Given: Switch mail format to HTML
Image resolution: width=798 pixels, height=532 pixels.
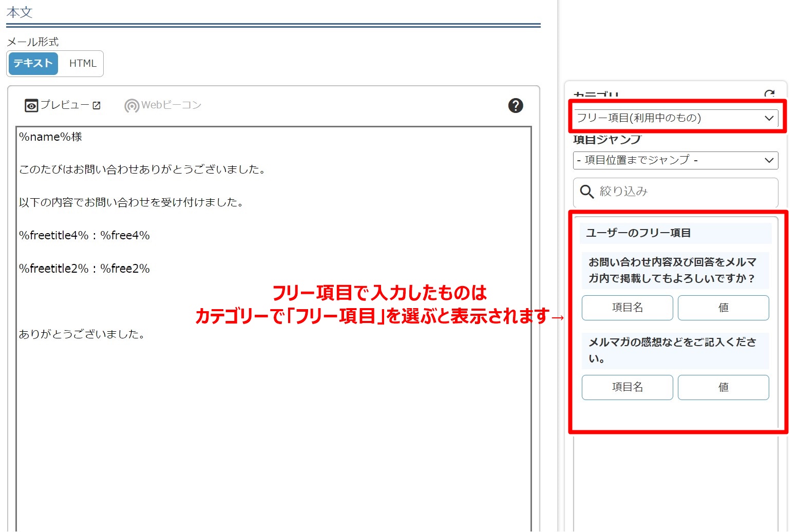Looking at the screenshot, I should tap(83, 63).
